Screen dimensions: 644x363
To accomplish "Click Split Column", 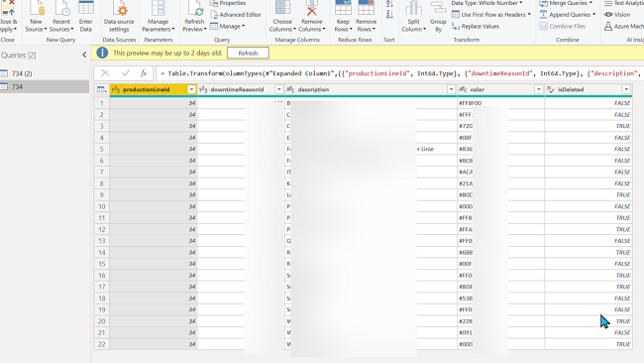I will pyautogui.click(x=413, y=17).
